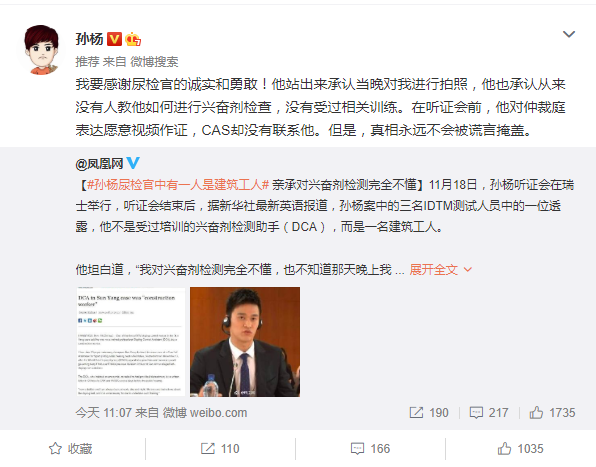Repost this post showing 110

(x=220, y=449)
